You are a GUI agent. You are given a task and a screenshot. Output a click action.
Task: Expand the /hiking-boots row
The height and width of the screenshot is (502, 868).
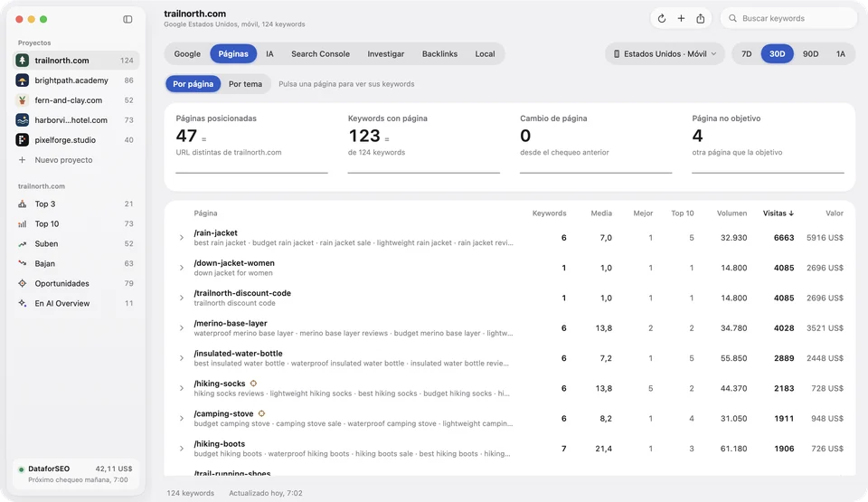pos(182,449)
